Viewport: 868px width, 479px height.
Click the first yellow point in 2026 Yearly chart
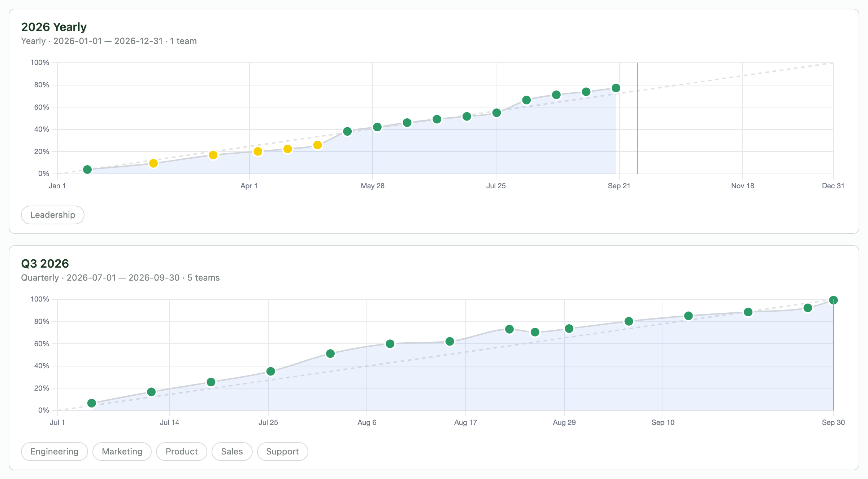pos(153,163)
